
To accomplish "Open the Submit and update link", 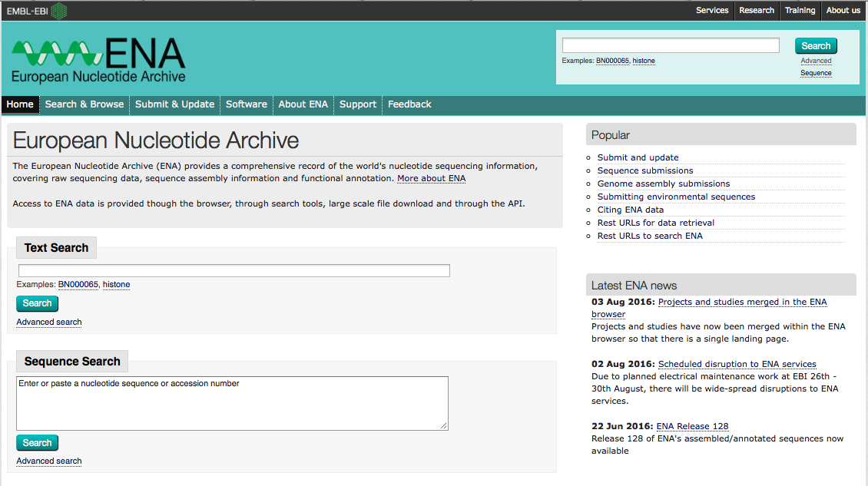I will pyautogui.click(x=638, y=157).
